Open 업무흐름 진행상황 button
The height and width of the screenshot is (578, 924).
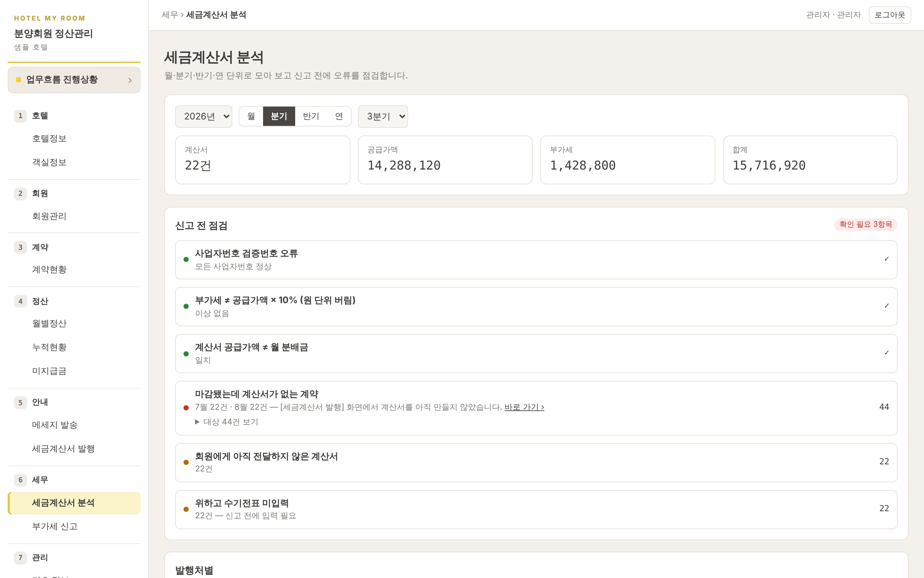pyautogui.click(x=74, y=80)
